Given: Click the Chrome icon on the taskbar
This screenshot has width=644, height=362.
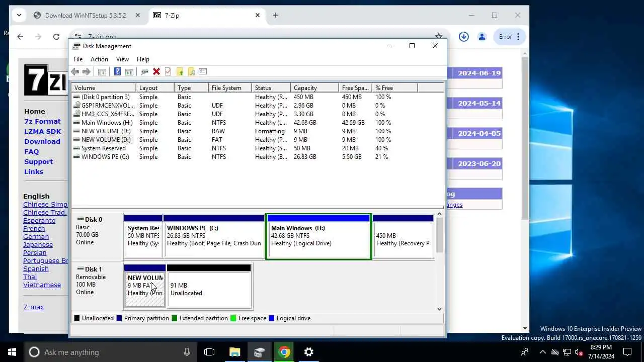Looking at the screenshot, I should pos(284,352).
